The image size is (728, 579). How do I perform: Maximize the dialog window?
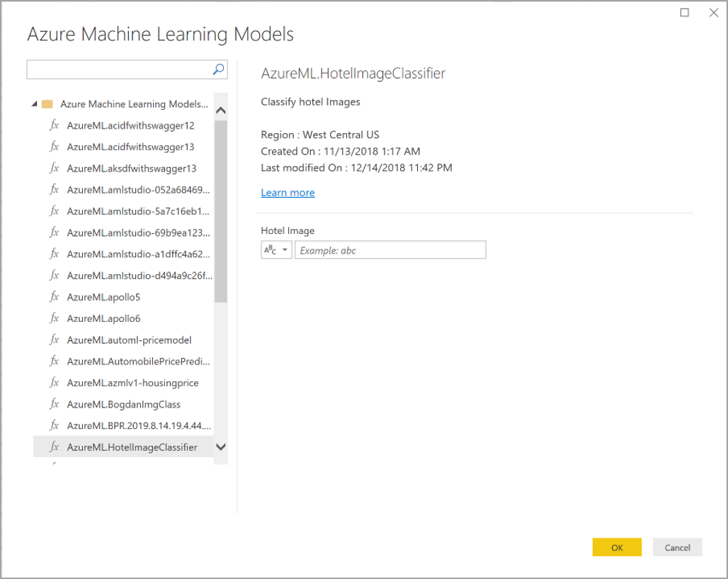coord(684,13)
